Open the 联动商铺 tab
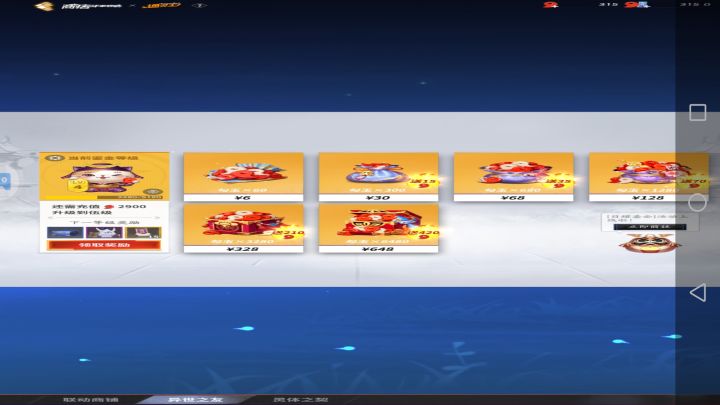 tap(91, 399)
